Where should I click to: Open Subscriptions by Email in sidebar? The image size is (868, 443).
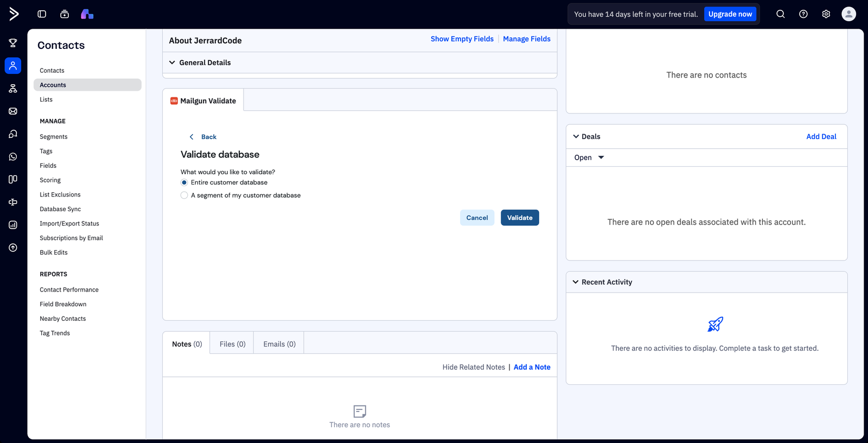tap(71, 238)
